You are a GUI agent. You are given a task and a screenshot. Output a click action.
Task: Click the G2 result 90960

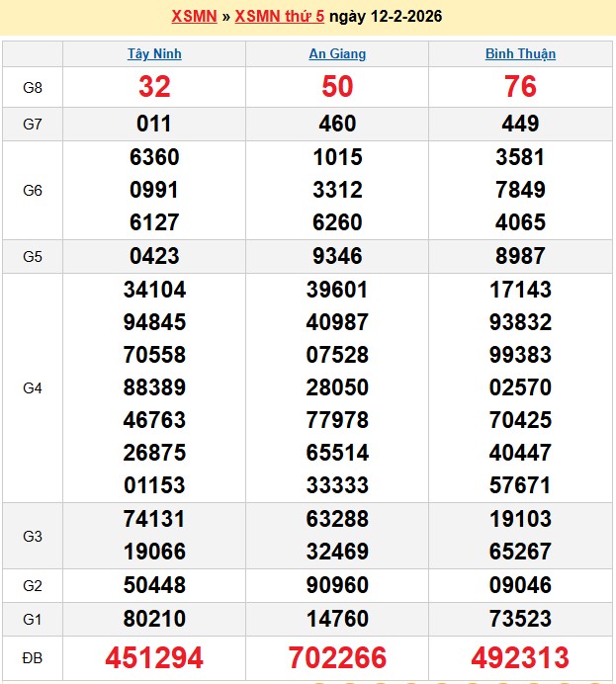337,586
